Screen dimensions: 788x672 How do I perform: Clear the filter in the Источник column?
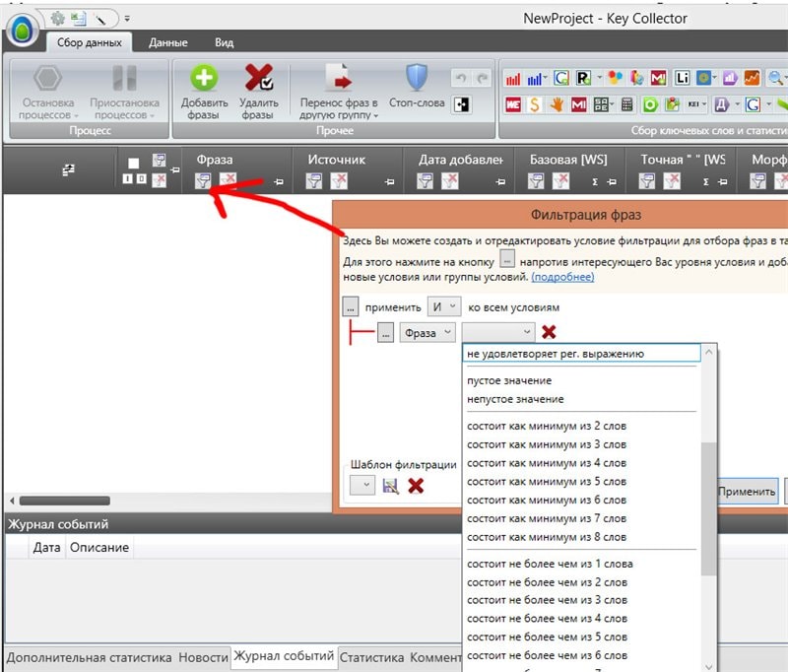pyautogui.click(x=339, y=180)
